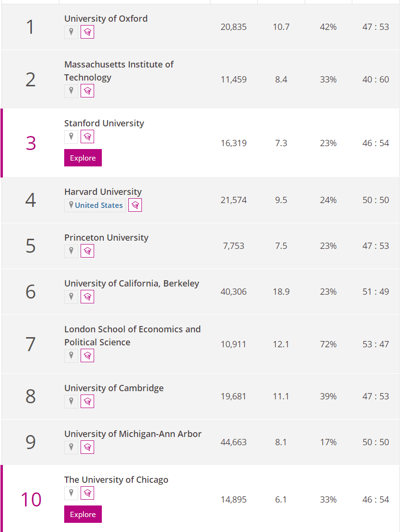Image resolution: width=403 pixels, height=532 pixels.
Task: Open the University of Oxford name link
Action: point(106,19)
